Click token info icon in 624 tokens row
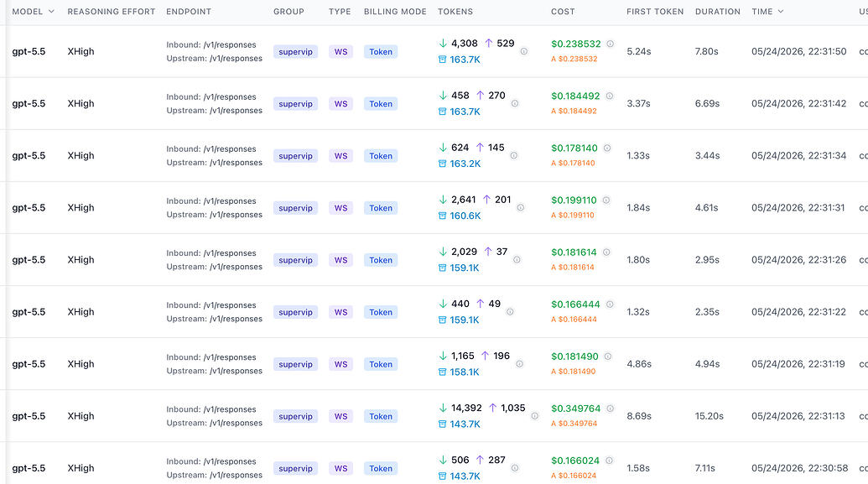The height and width of the screenshot is (484, 868). [x=514, y=156]
